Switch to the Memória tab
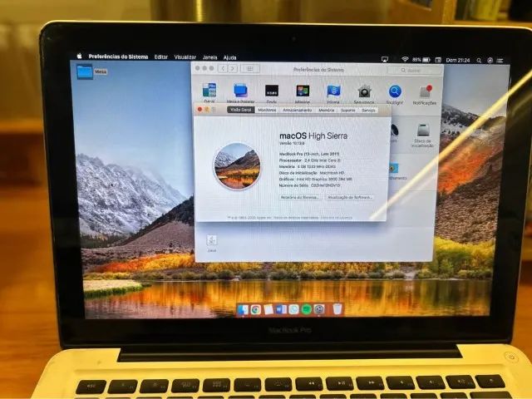Screen dimensions: 532x399 pos(327,111)
